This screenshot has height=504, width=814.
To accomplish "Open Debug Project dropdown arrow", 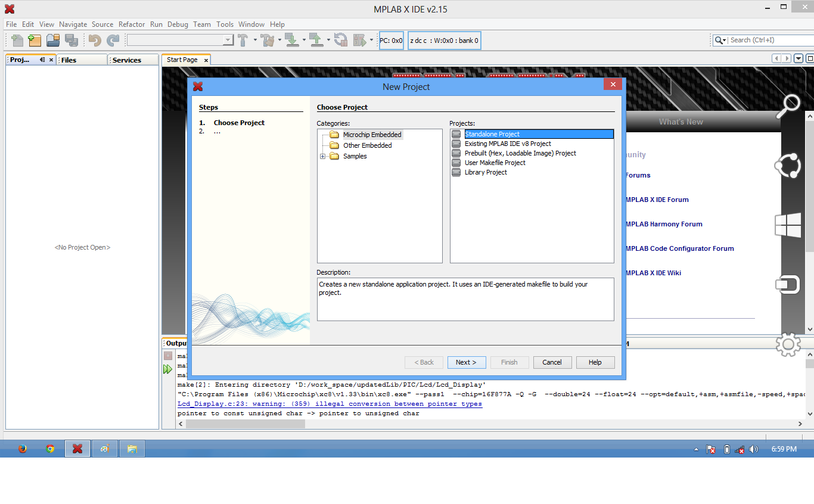I will click(x=371, y=40).
